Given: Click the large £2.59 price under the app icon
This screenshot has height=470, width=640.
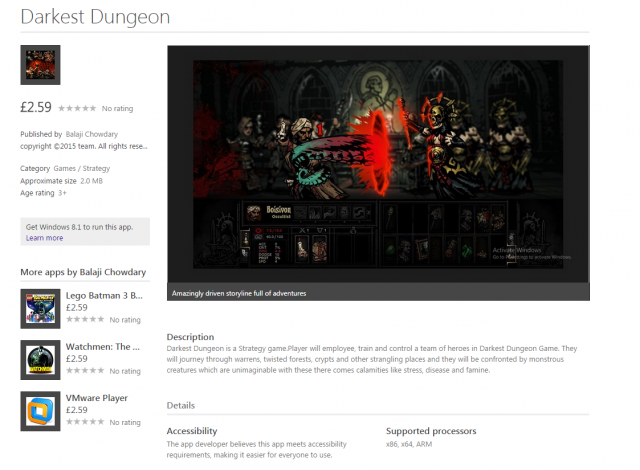Looking at the screenshot, I should click(36, 107).
